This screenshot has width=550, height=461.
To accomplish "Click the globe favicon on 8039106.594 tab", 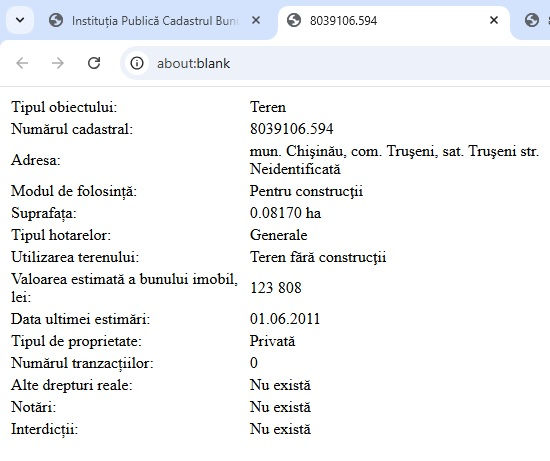I will point(294,20).
